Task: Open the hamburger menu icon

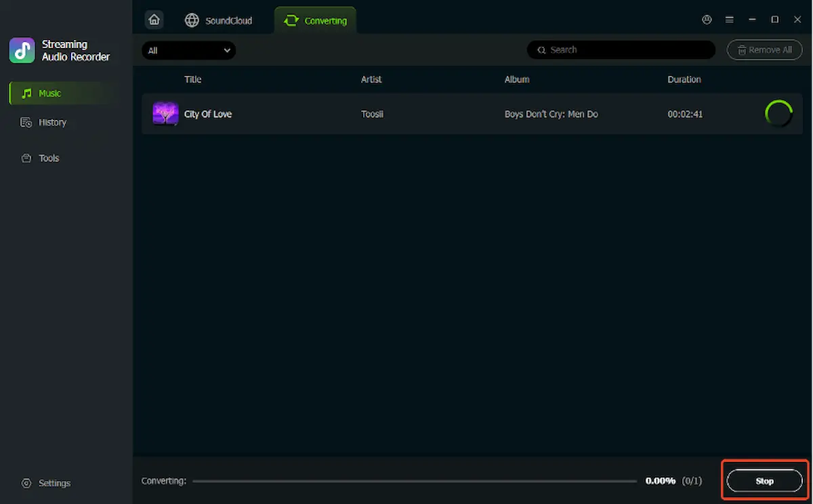Action: tap(730, 20)
